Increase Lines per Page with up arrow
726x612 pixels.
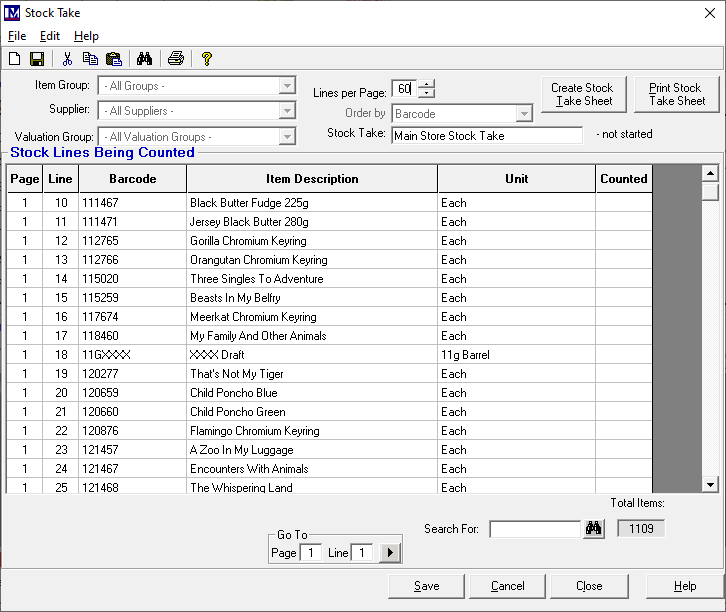point(427,84)
